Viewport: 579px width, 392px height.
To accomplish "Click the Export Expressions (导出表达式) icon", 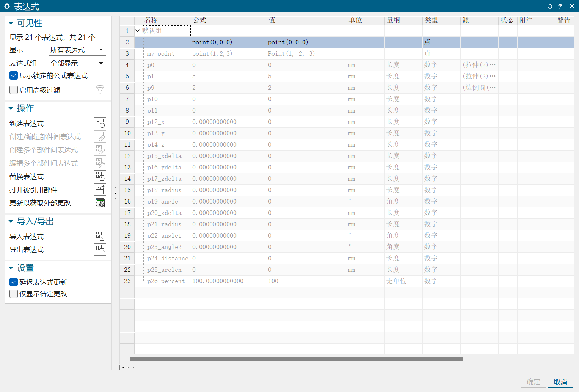I will (x=100, y=249).
